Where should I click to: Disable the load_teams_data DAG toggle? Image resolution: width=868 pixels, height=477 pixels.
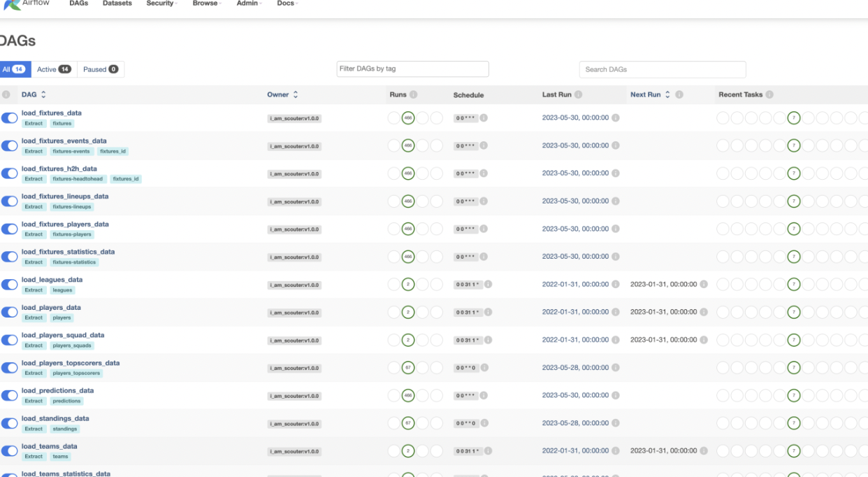pyautogui.click(x=9, y=451)
